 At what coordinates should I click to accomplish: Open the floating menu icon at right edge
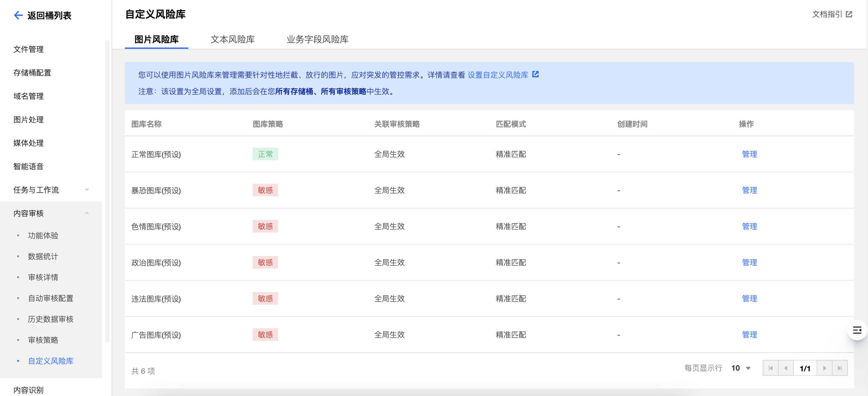[x=857, y=330]
